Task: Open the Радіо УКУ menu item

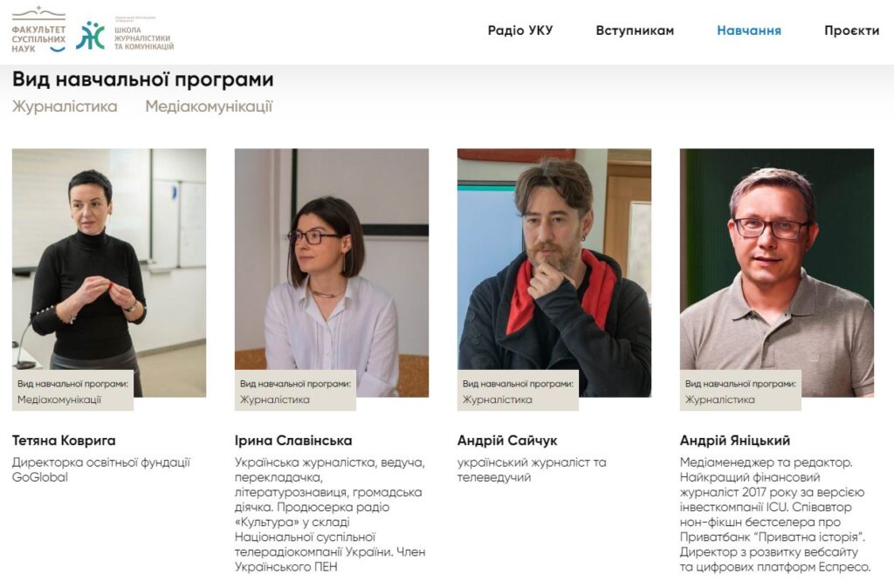Action: pos(520,31)
